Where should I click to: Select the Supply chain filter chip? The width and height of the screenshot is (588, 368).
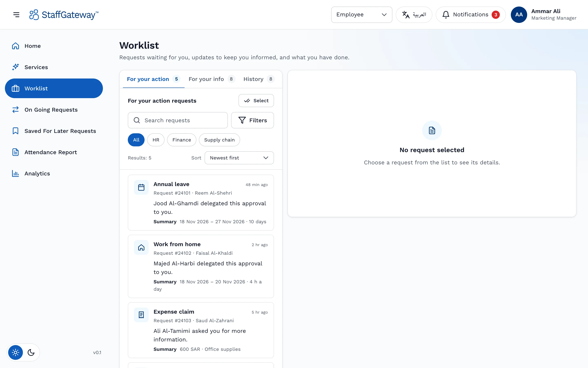coord(219,140)
